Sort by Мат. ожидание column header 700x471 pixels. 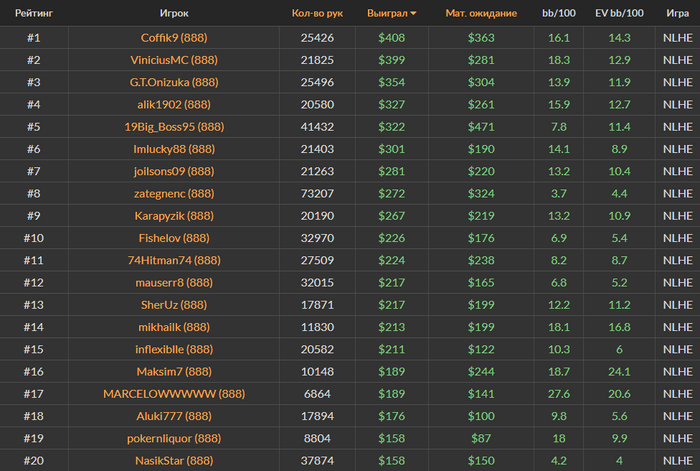[x=481, y=14]
